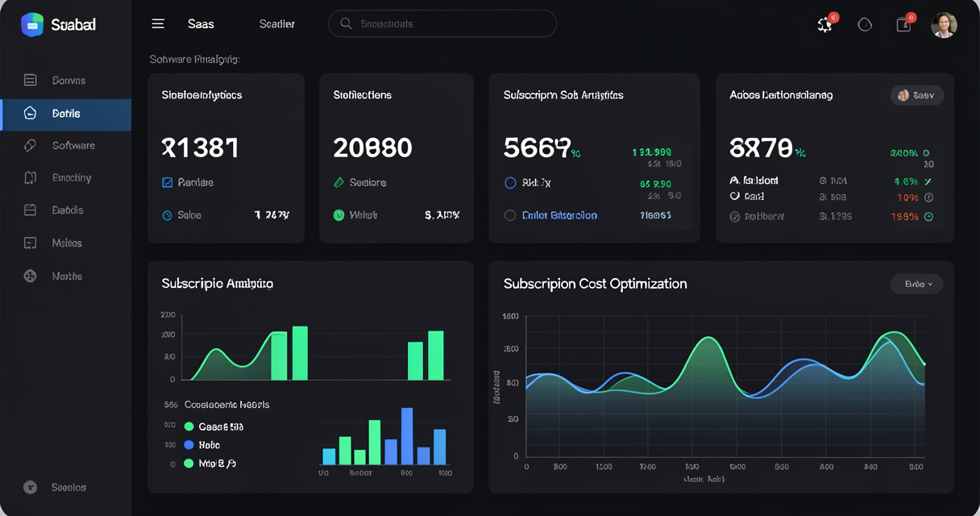Open the user profile avatar
The image size is (980, 516).
(x=944, y=25)
